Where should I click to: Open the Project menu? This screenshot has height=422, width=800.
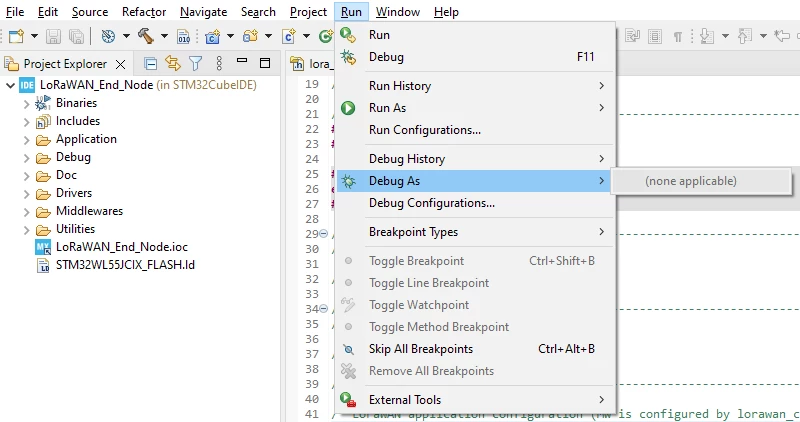tap(308, 12)
